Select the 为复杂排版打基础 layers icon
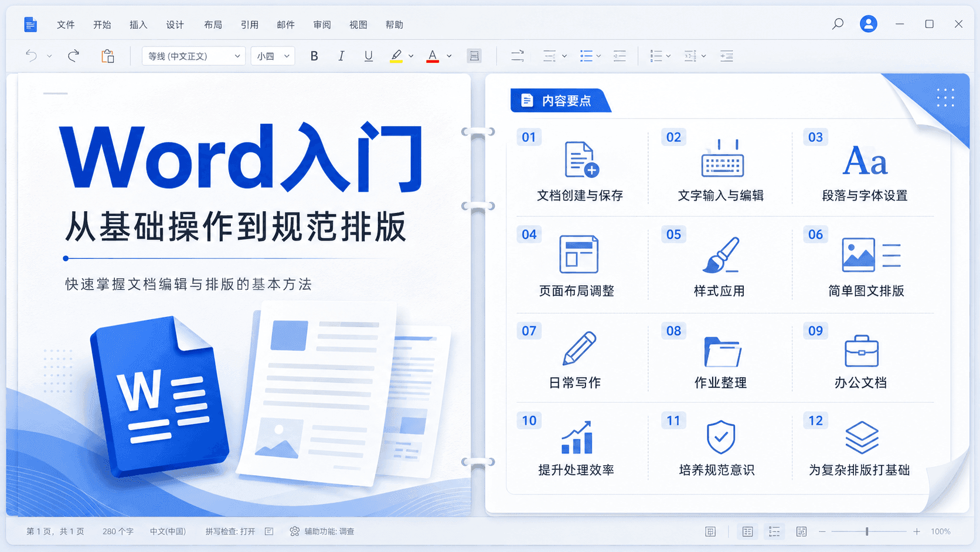980x552 pixels. tap(862, 438)
